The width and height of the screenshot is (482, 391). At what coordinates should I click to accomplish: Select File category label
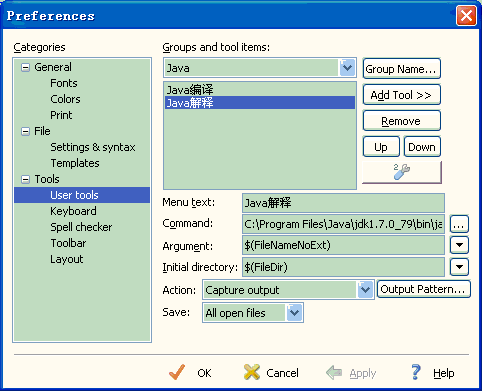[42, 131]
